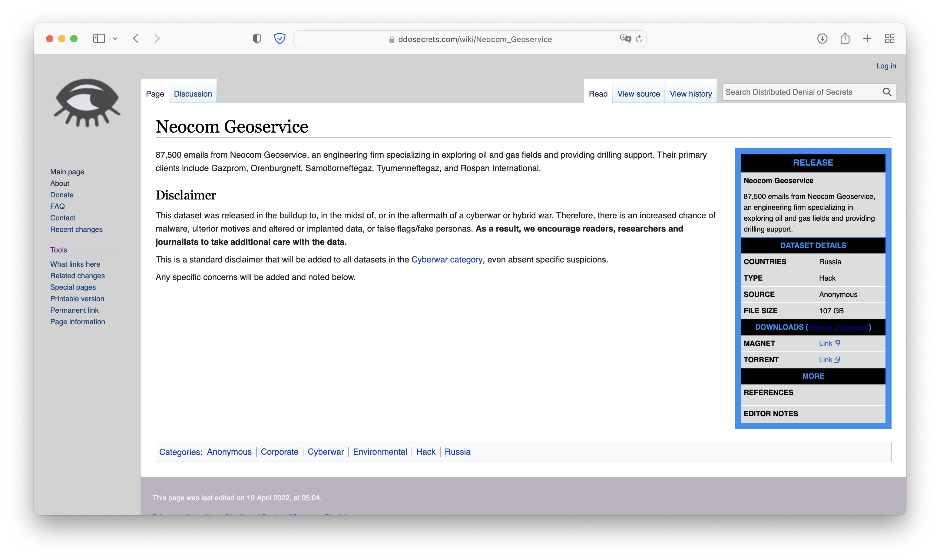Click the forward navigation arrow
This screenshot has width=940, height=560.
(157, 38)
